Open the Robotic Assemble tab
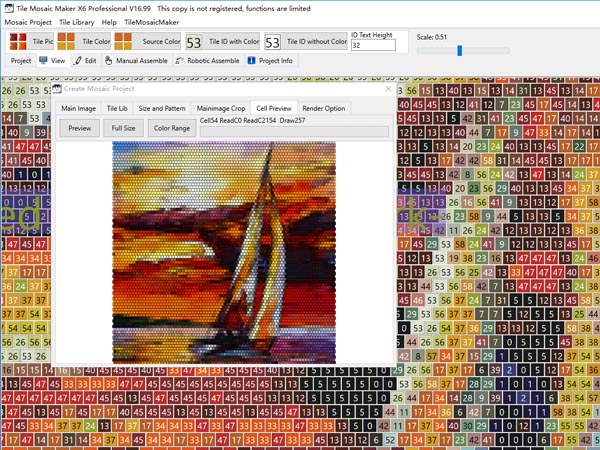 (x=207, y=60)
